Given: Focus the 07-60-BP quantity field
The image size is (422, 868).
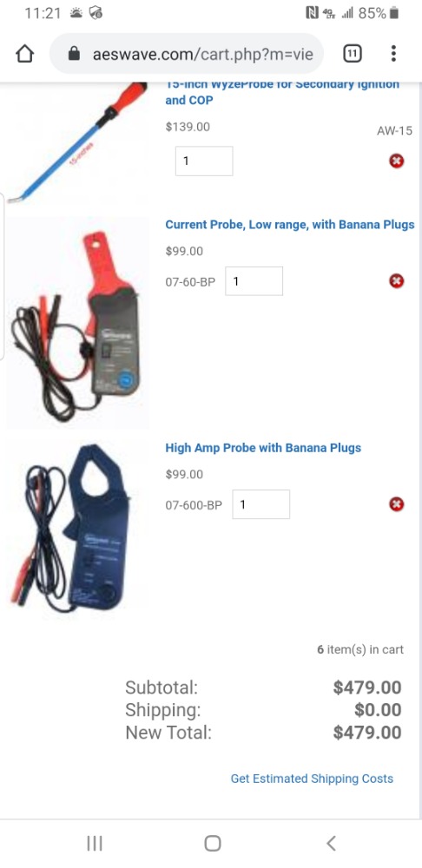Looking at the screenshot, I should [x=254, y=281].
